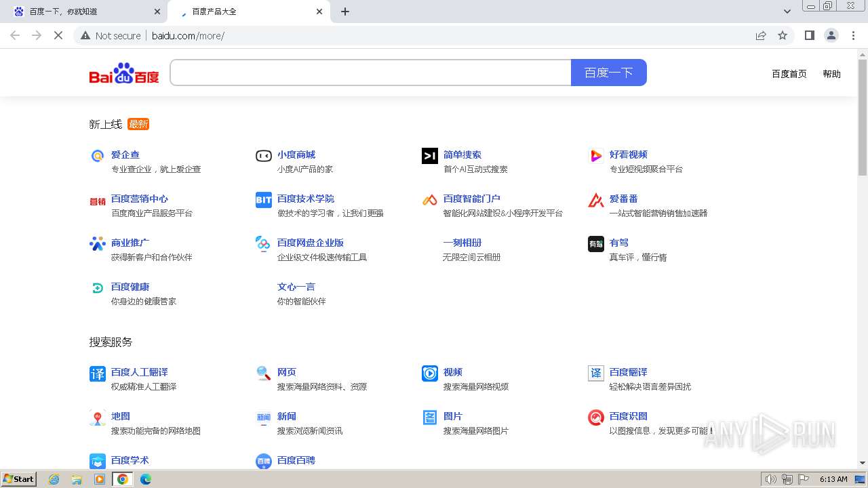Expand the tab search dropdown

787,12
